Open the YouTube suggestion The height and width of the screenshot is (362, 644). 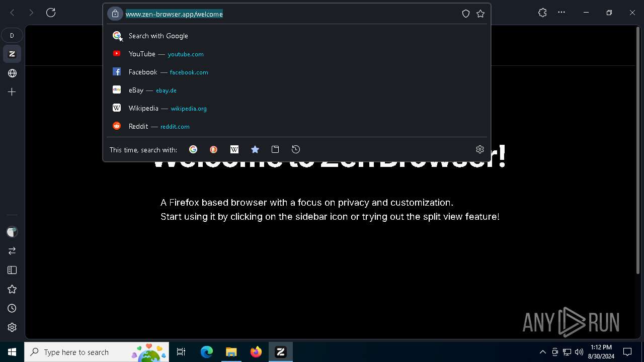[297, 54]
